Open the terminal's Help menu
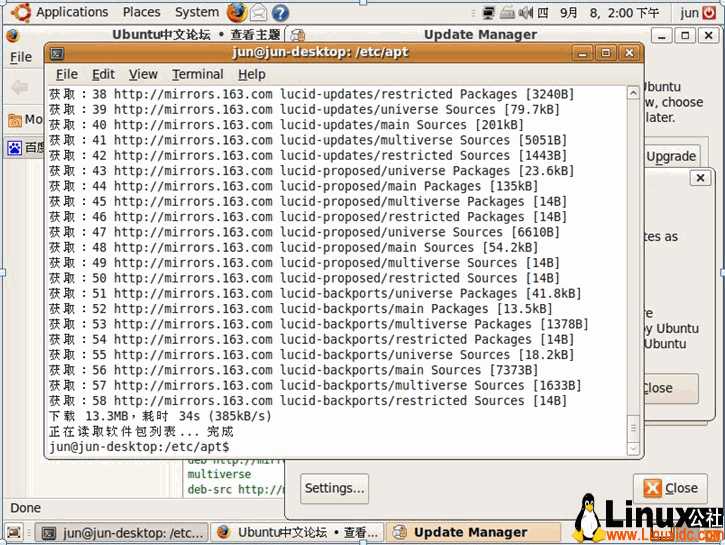 click(252, 74)
